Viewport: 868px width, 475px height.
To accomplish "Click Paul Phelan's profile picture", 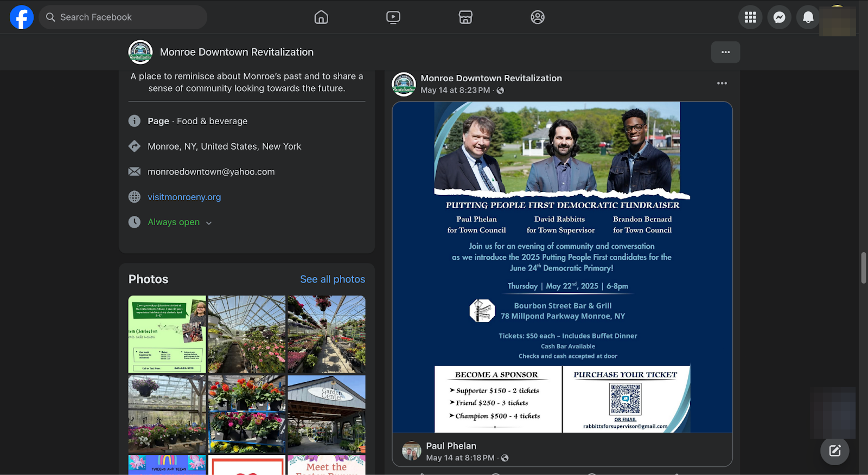I will point(412,451).
